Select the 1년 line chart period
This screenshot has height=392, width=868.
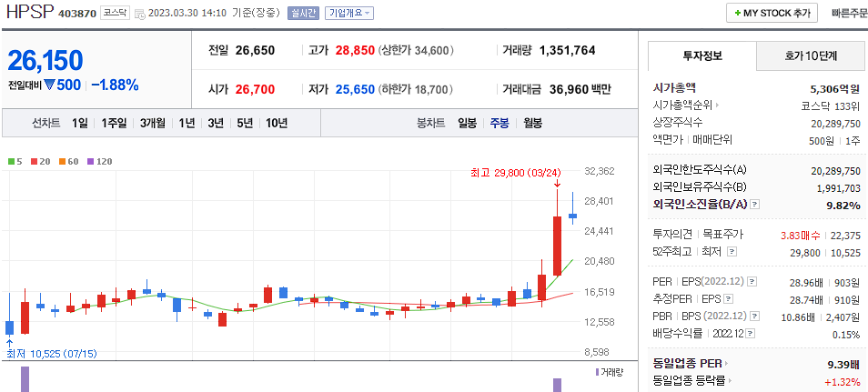(187, 123)
